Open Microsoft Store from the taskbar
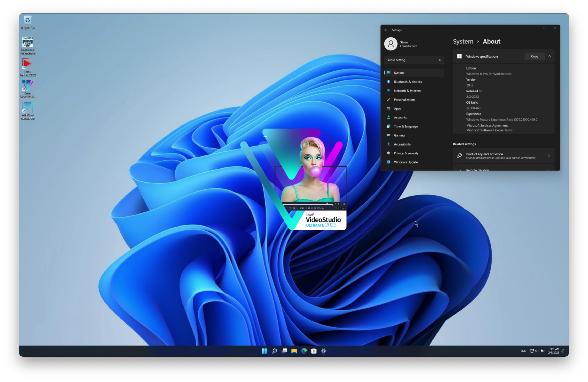The width and height of the screenshot is (588, 382). pos(314,351)
